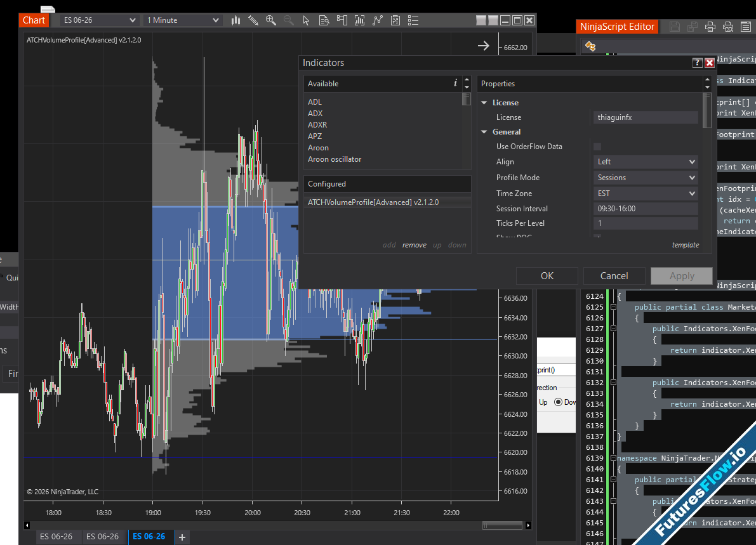The height and width of the screenshot is (545, 756).
Task: Open the data box icon in chart toolbar
Action: pyautogui.click(x=324, y=20)
